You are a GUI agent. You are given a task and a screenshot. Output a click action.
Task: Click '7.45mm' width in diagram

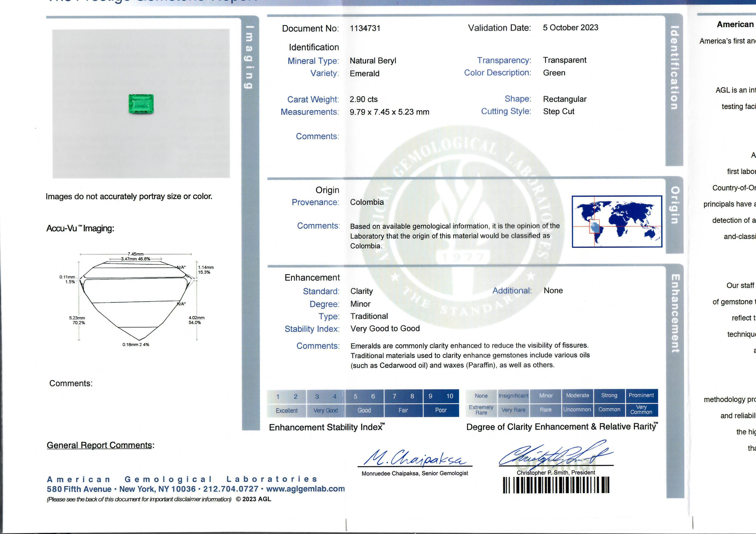[135, 254]
